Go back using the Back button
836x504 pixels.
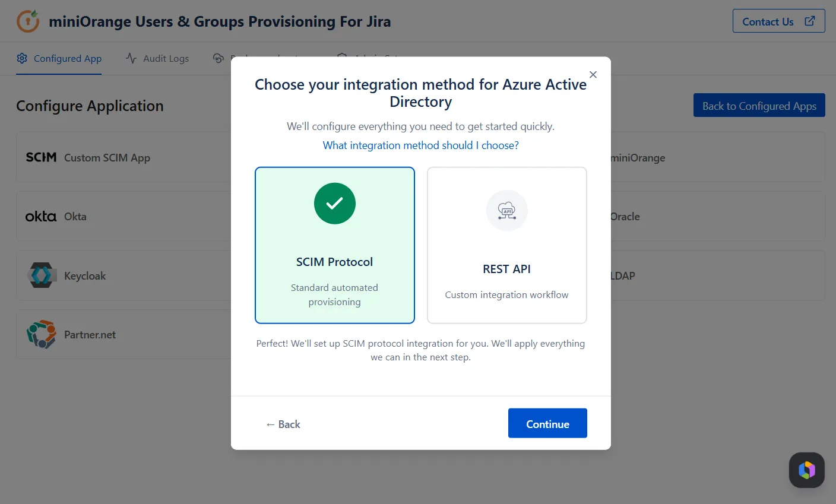[x=283, y=424]
